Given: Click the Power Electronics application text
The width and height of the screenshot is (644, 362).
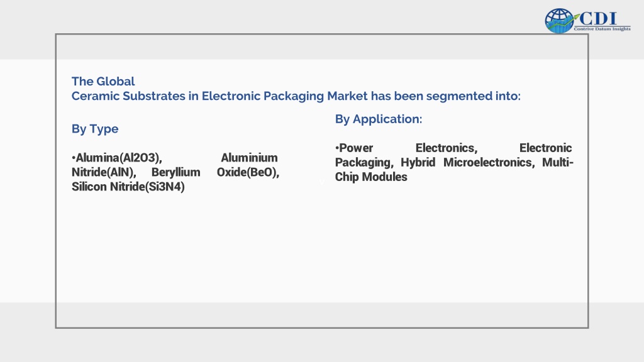Looking at the screenshot, I should coord(408,148).
